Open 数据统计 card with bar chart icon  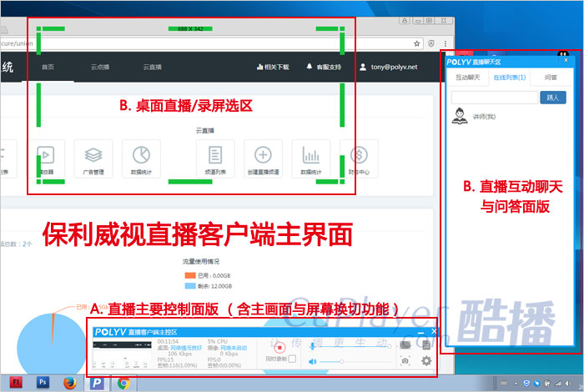[311, 159]
